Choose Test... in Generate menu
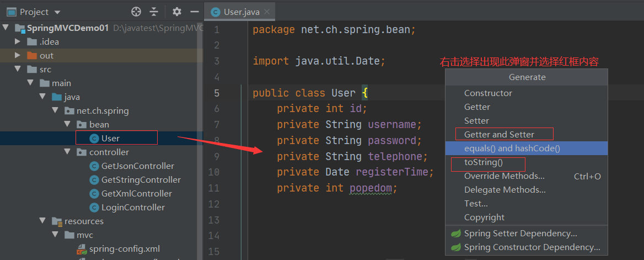 [526, 203]
